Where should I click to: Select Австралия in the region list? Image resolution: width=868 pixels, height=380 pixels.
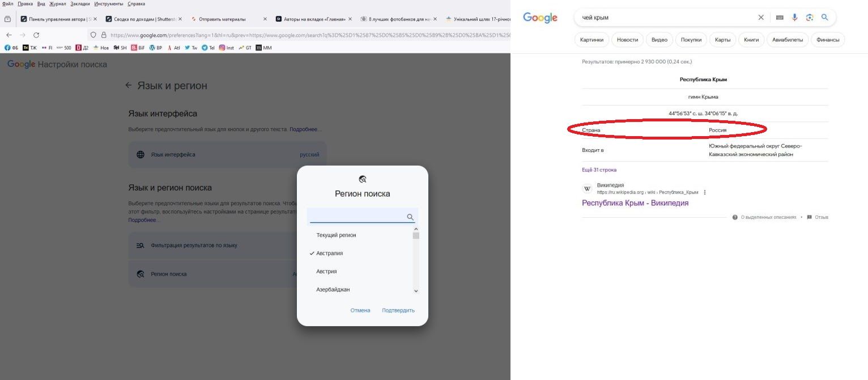[x=329, y=254]
